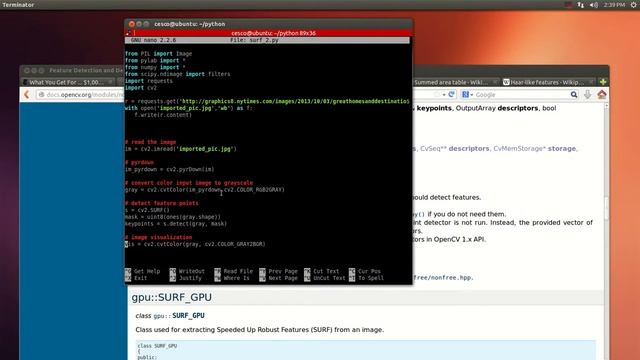640x360 pixels.
Task: Switch to 'What You Get For ... $1,00...' tab
Action: tap(68, 82)
